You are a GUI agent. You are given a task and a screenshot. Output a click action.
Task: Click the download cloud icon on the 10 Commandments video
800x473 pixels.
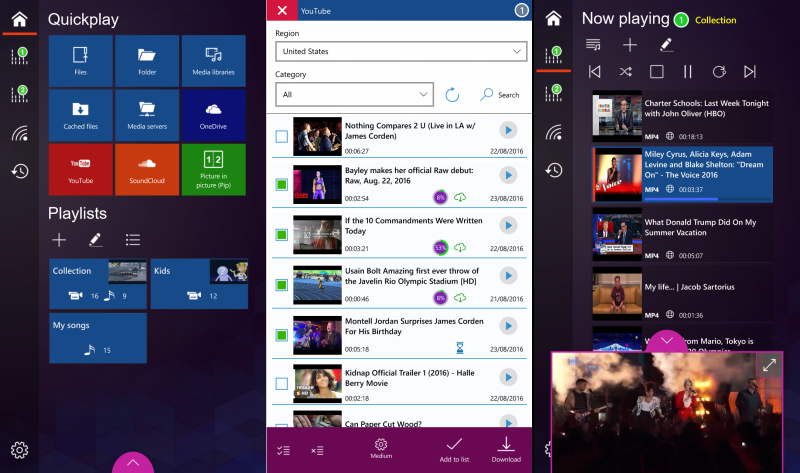tap(460, 247)
